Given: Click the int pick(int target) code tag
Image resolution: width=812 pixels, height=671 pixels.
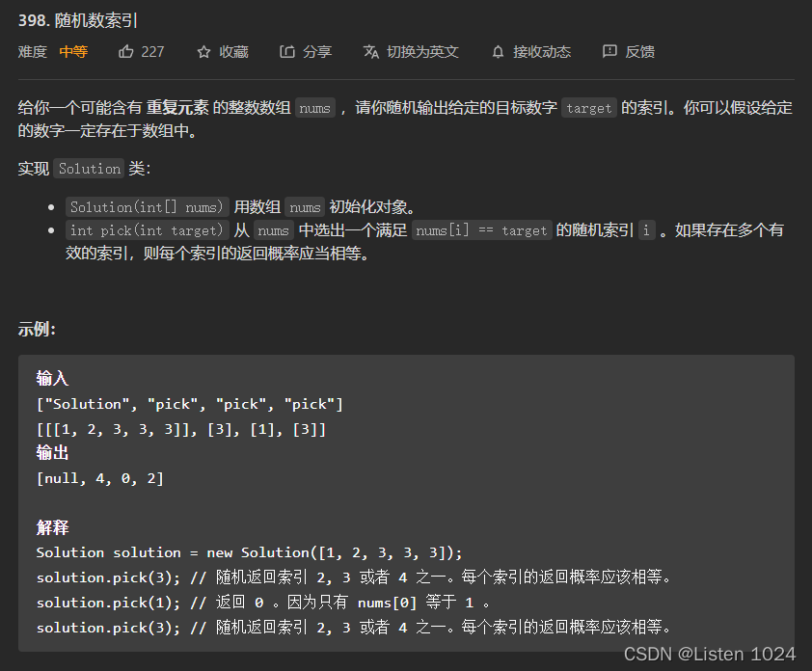Looking at the screenshot, I should pyautogui.click(x=148, y=229).
